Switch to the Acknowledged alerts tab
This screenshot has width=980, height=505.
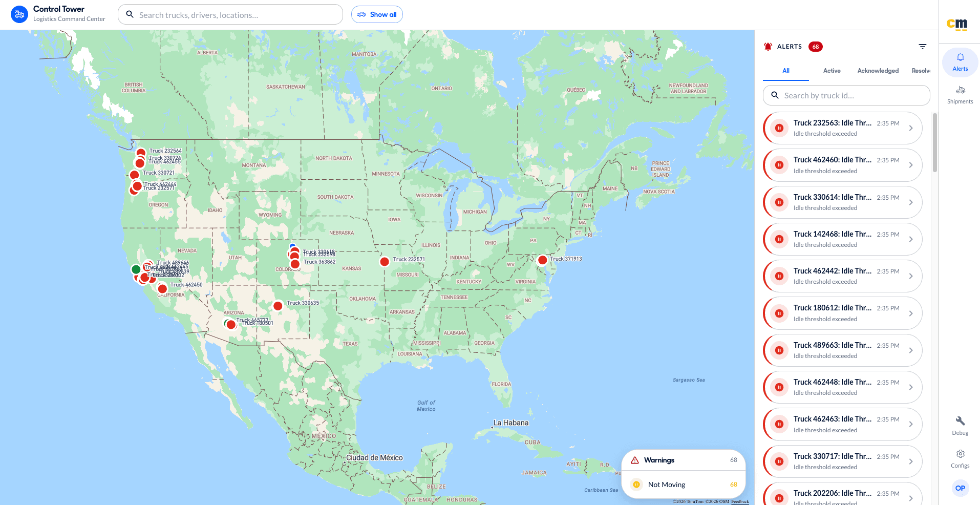pos(878,71)
